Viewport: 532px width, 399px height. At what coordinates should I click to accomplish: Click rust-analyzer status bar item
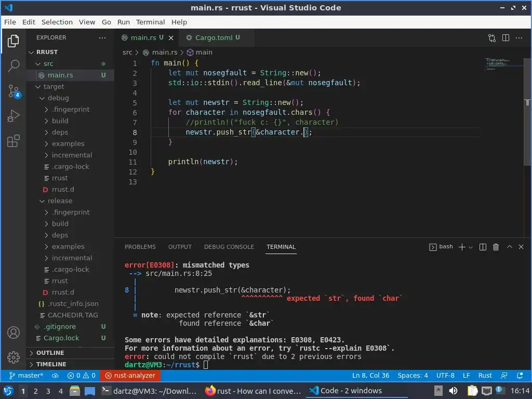[130, 375]
